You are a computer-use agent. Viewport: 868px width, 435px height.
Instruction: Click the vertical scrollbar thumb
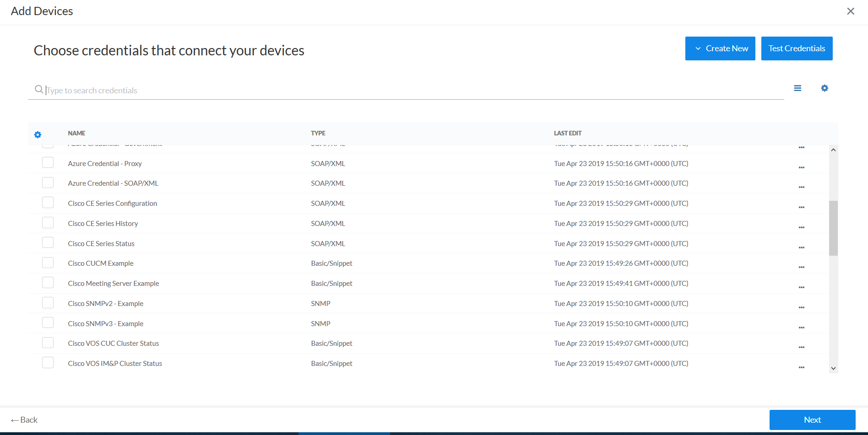[x=833, y=228]
